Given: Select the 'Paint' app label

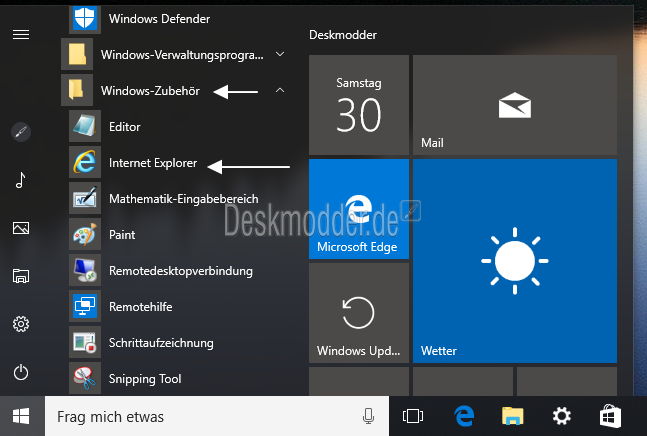Looking at the screenshot, I should [x=122, y=235].
